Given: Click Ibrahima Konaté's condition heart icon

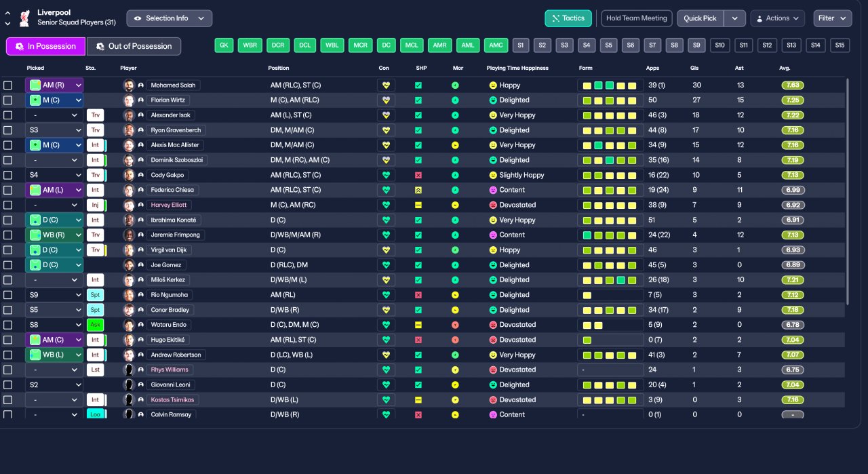Looking at the screenshot, I should click(x=387, y=220).
